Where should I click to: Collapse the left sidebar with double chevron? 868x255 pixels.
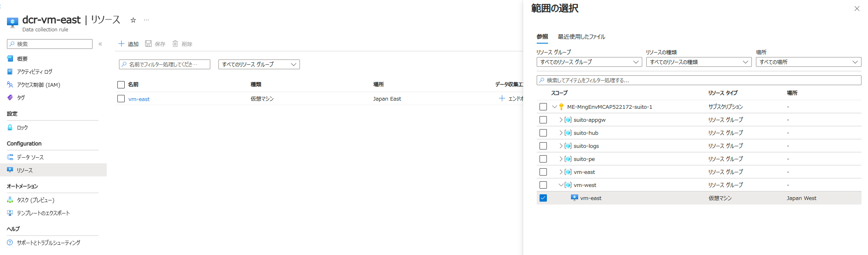100,44
